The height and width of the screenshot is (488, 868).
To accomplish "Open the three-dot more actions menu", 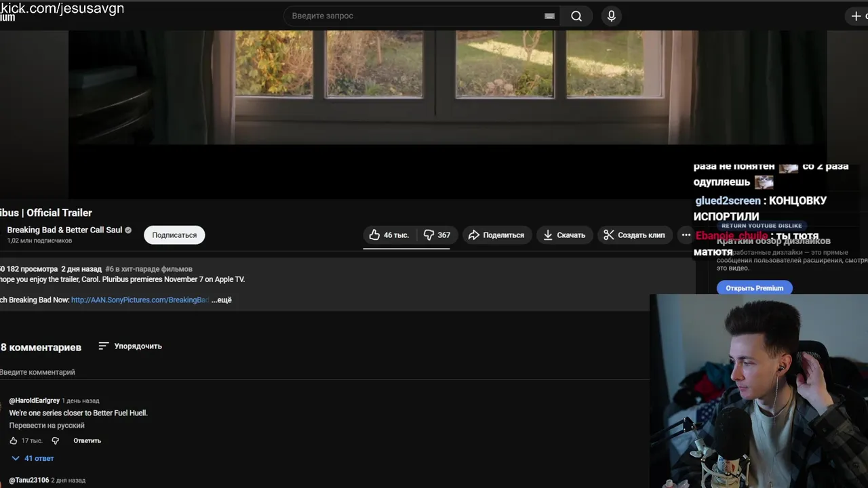I will click(686, 235).
